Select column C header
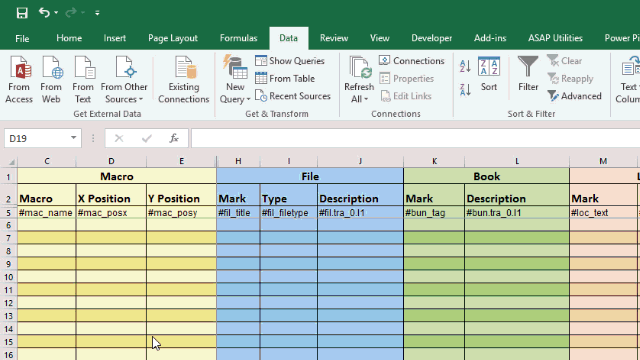 [x=47, y=161]
